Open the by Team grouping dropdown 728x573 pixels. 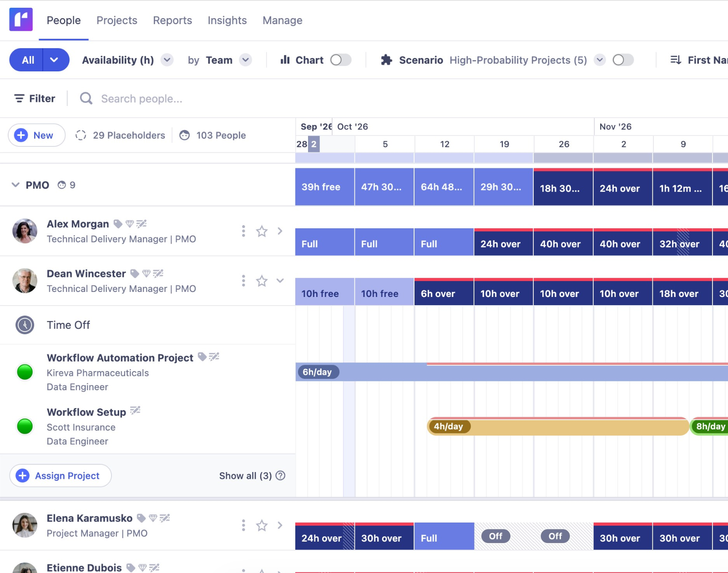tap(246, 60)
